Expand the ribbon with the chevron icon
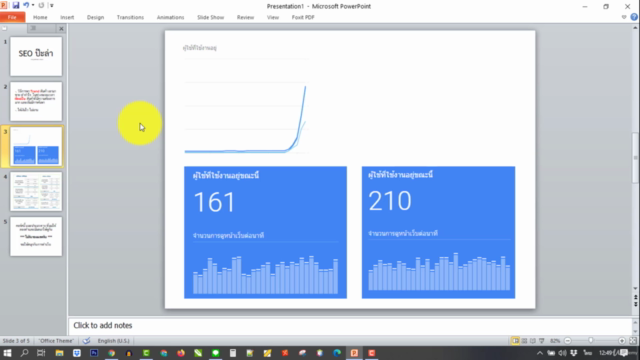This screenshot has height=360, width=640. coord(624,17)
